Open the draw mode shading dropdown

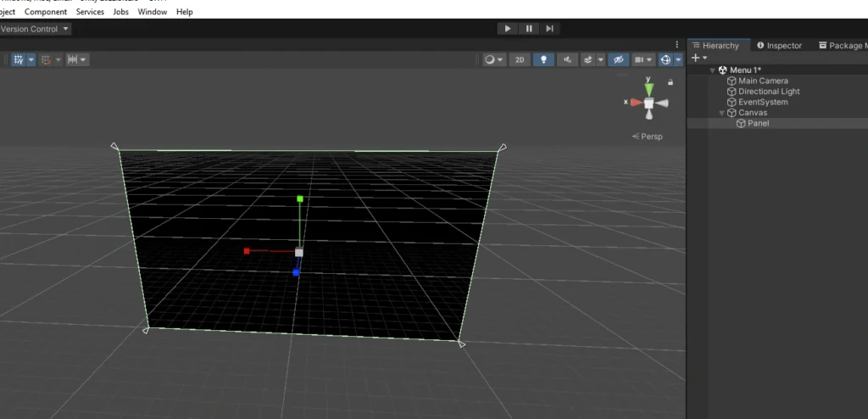pos(493,59)
